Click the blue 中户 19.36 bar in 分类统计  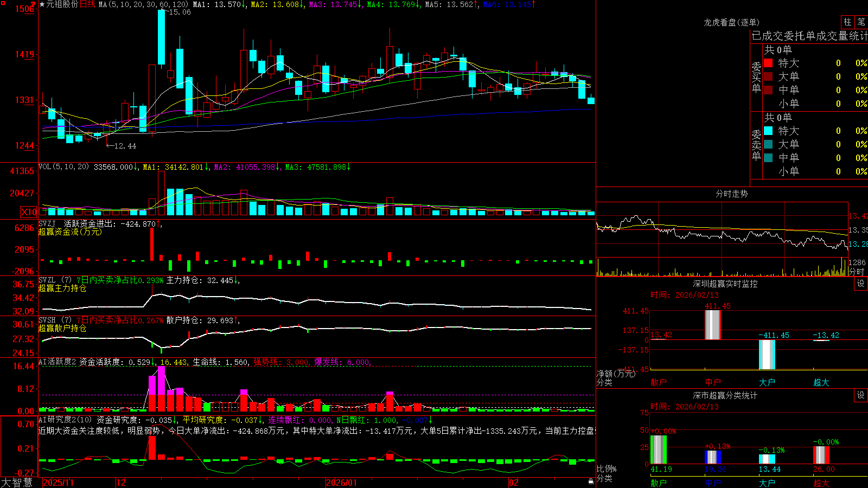713,457
